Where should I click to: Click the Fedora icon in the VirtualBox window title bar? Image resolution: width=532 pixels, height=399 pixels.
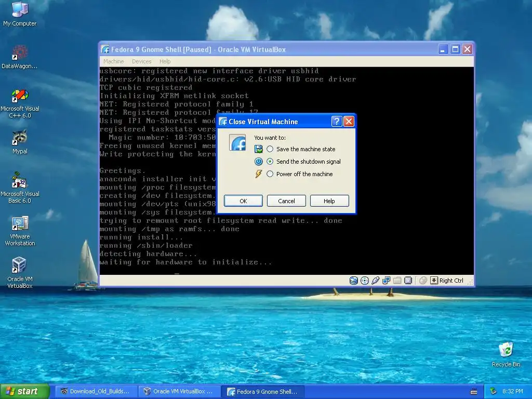(x=105, y=49)
